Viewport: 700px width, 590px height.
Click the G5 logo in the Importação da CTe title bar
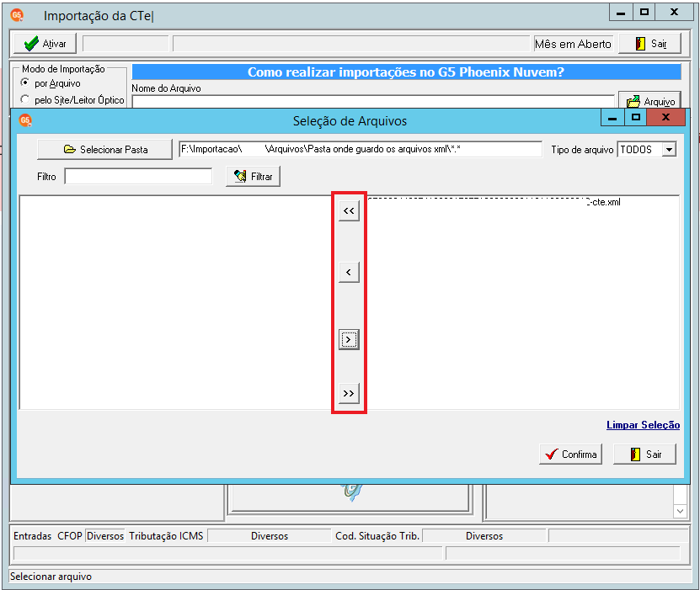[17, 15]
